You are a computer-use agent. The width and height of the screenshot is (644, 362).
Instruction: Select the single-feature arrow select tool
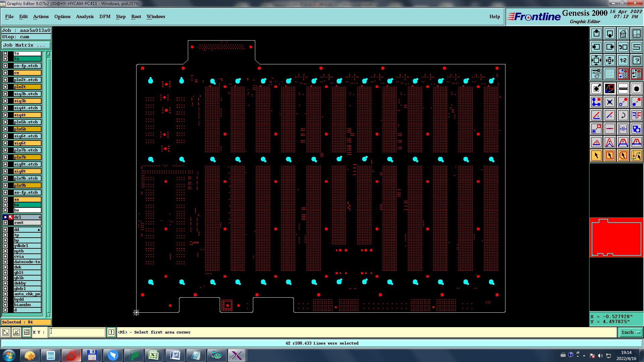point(596,156)
